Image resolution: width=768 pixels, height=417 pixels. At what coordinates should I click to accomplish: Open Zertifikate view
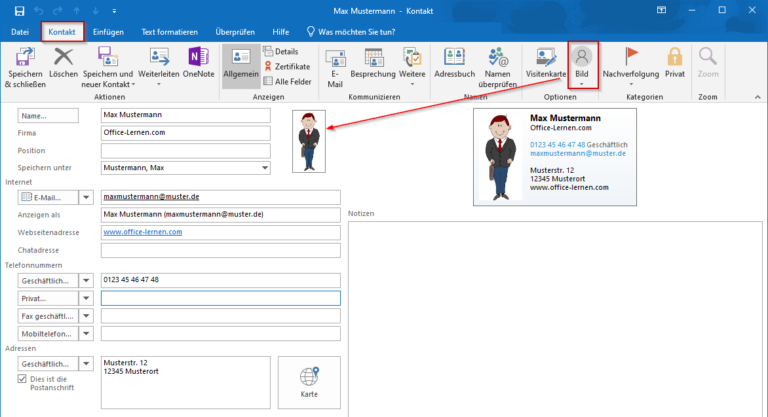[287, 67]
